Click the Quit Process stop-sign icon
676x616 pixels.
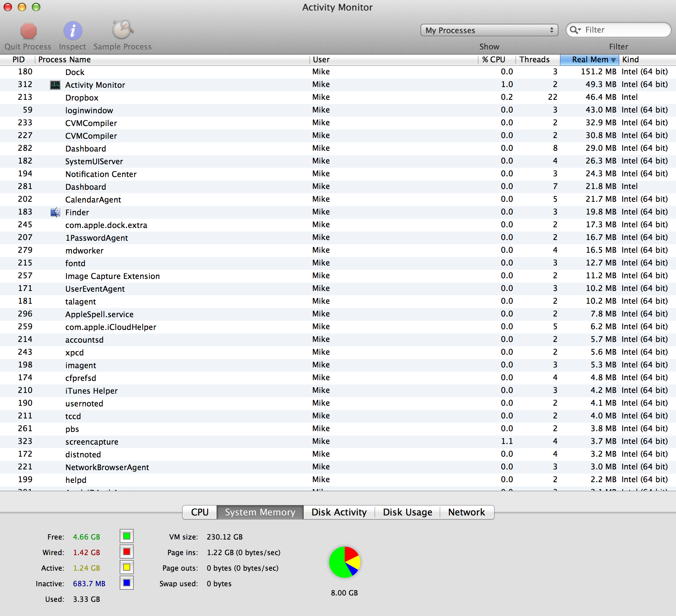click(28, 31)
